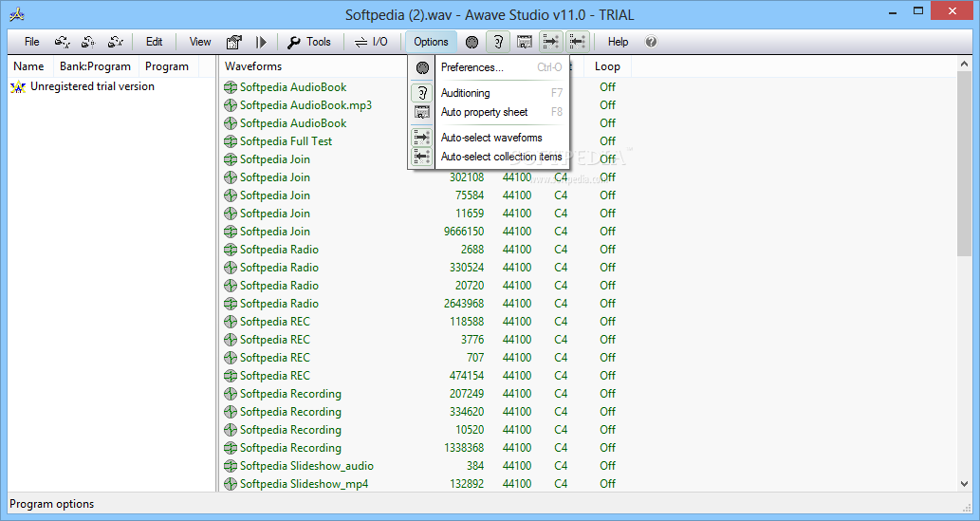Toggle Auto-select collection items menu entry
Image resolution: width=980 pixels, height=521 pixels.
489,157
